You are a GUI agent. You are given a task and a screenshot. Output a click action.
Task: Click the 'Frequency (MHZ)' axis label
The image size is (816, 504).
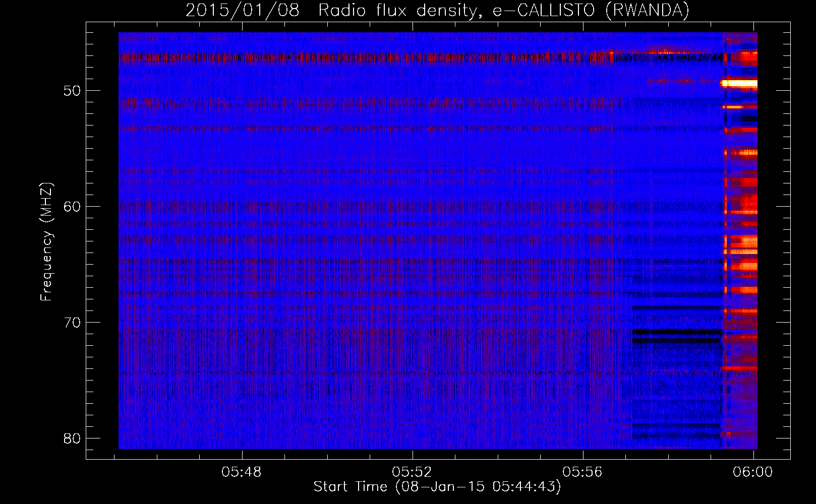[x=46, y=241]
